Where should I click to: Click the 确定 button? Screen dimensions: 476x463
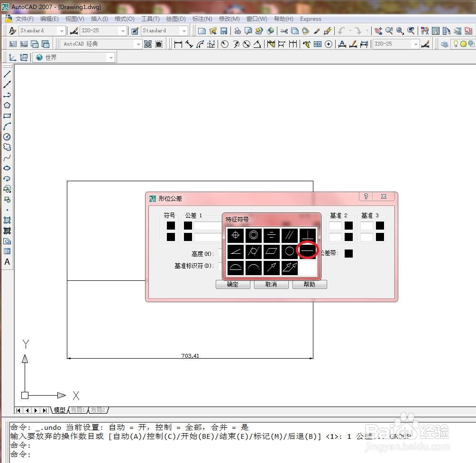233,284
